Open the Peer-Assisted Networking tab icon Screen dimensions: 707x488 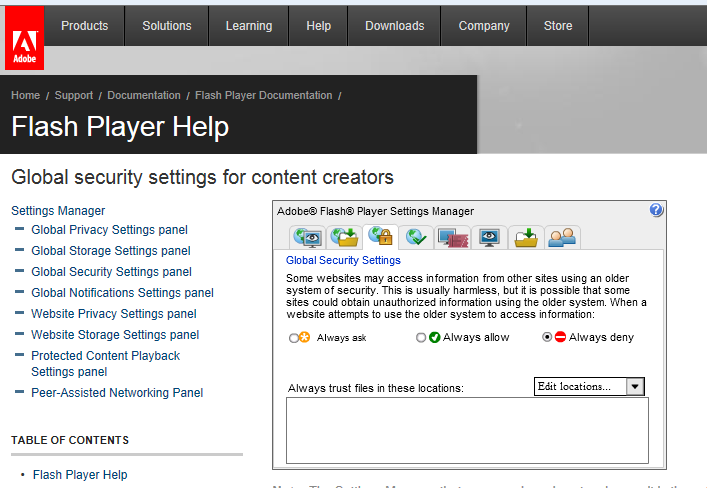tap(562, 237)
